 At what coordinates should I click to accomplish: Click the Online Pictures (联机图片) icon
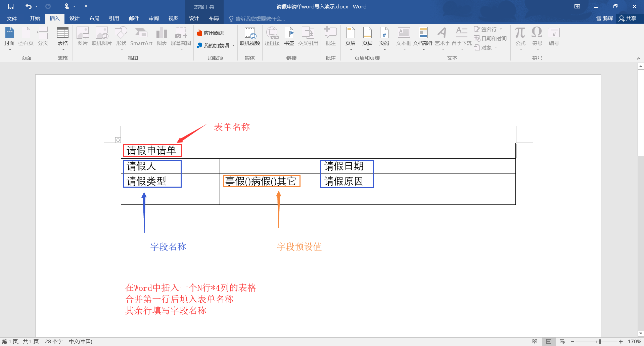coord(102,36)
